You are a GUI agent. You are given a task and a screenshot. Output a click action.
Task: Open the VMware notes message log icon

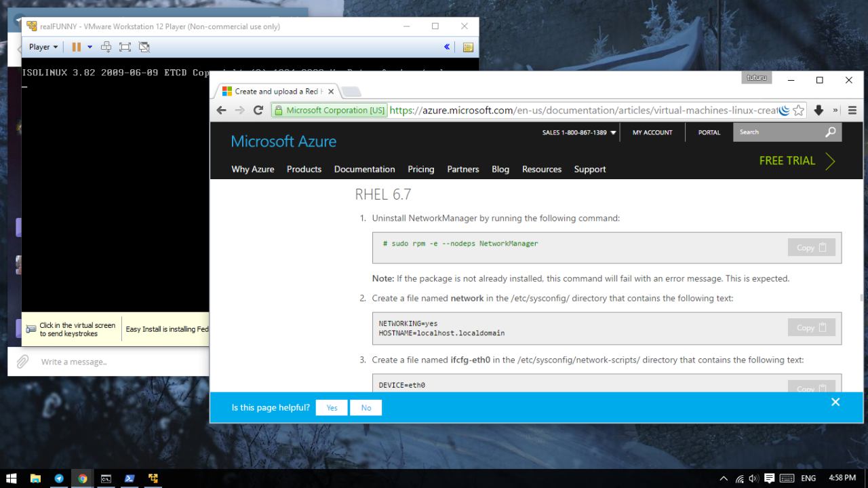pos(467,47)
